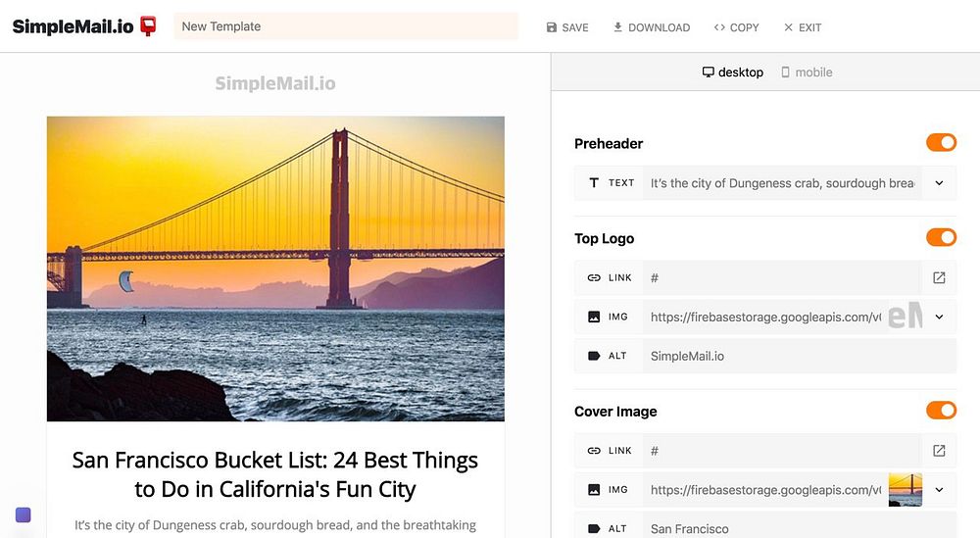Click the Exit X icon
Viewport: 980px width, 538px height.
point(788,27)
